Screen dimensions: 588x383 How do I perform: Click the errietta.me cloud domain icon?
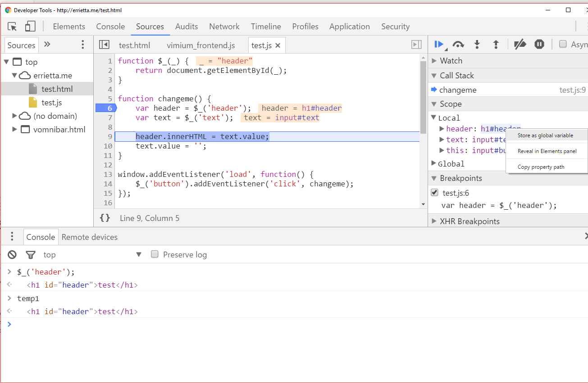point(25,76)
